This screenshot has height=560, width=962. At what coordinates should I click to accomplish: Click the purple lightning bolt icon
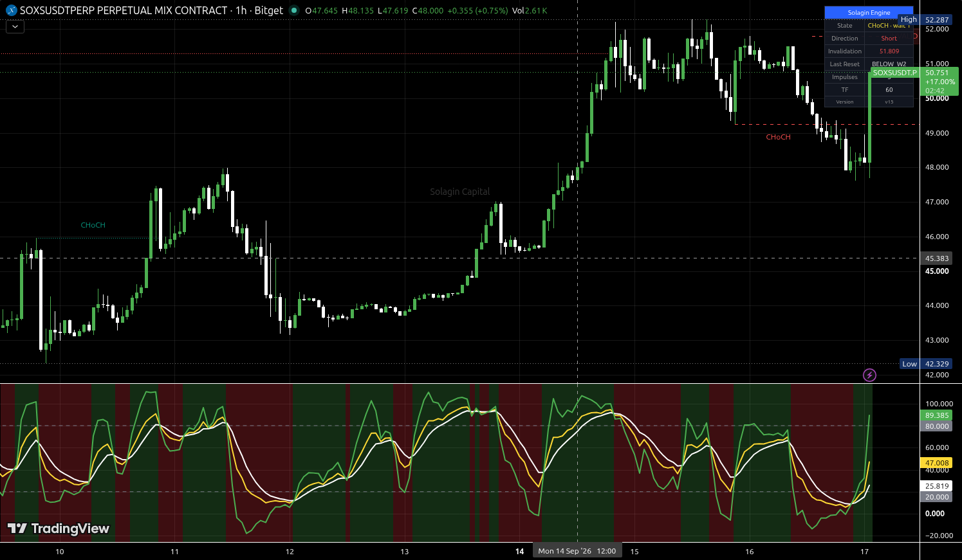coord(869,375)
